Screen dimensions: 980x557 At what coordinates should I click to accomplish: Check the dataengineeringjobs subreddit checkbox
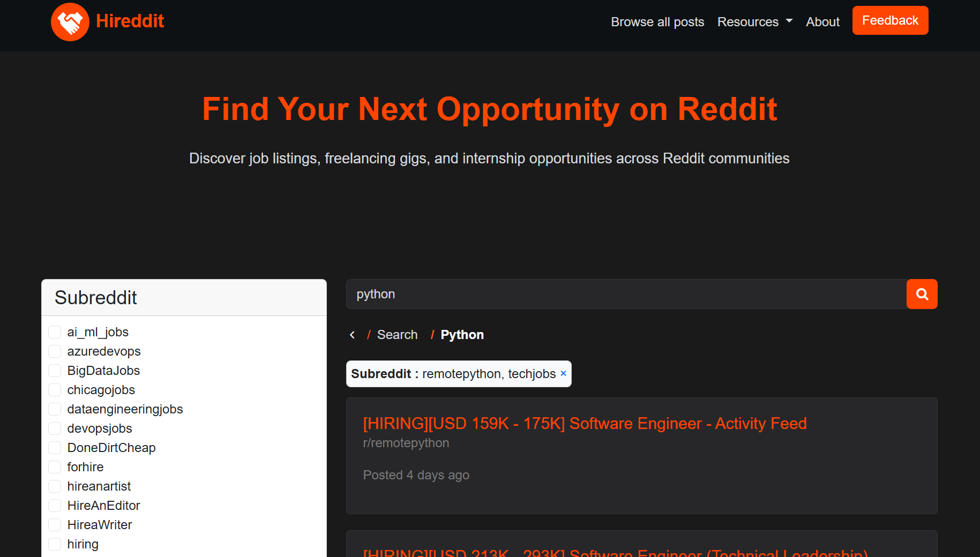coord(55,409)
